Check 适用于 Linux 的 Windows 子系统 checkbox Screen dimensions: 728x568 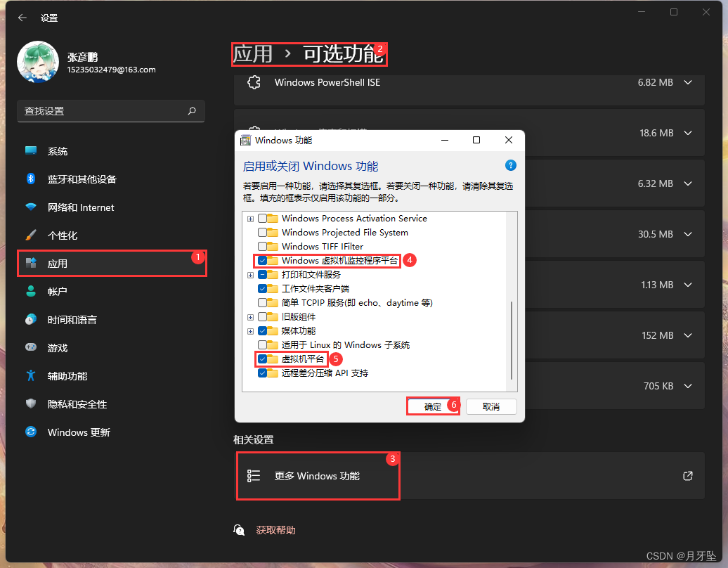(262, 344)
